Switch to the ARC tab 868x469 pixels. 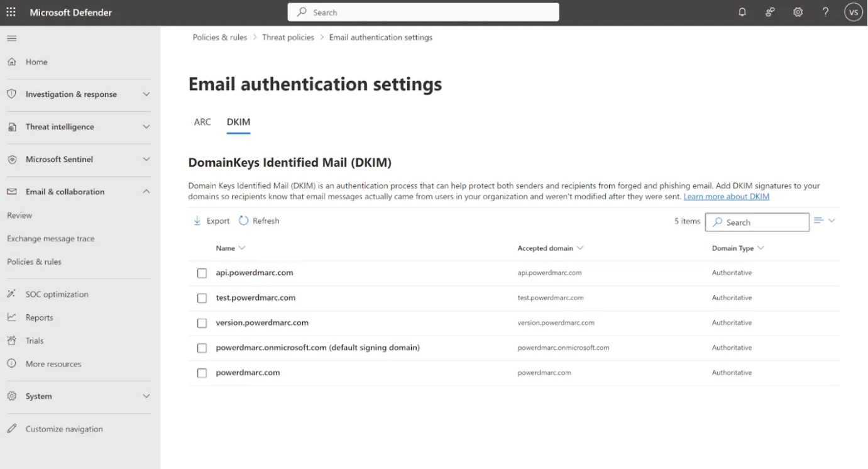point(202,122)
